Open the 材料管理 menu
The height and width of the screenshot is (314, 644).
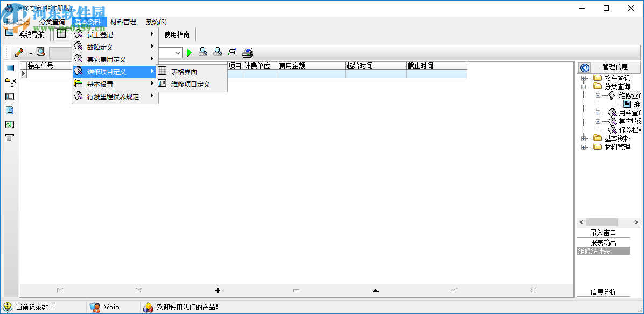[x=124, y=22]
